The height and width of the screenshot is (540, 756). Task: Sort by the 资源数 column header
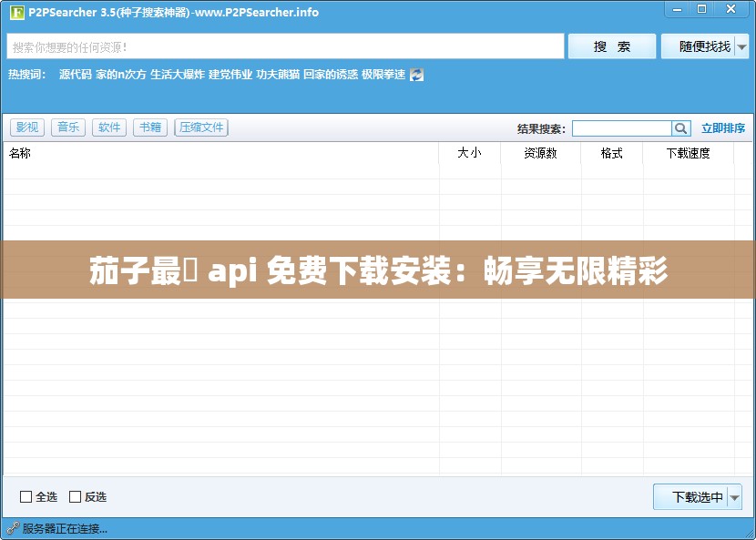pyautogui.click(x=541, y=153)
